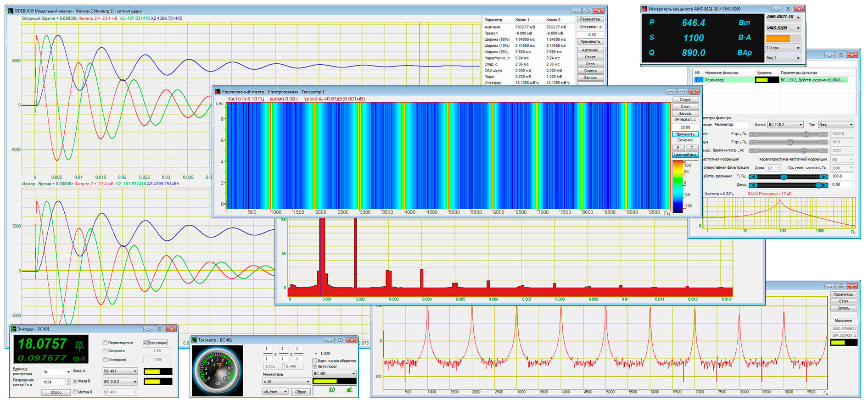Image resolution: width=868 pixels, height=405 pixels.
Task: Click the Узкополосный спектр window title icon
Action: pyautogui.click(x=218, y=92)
